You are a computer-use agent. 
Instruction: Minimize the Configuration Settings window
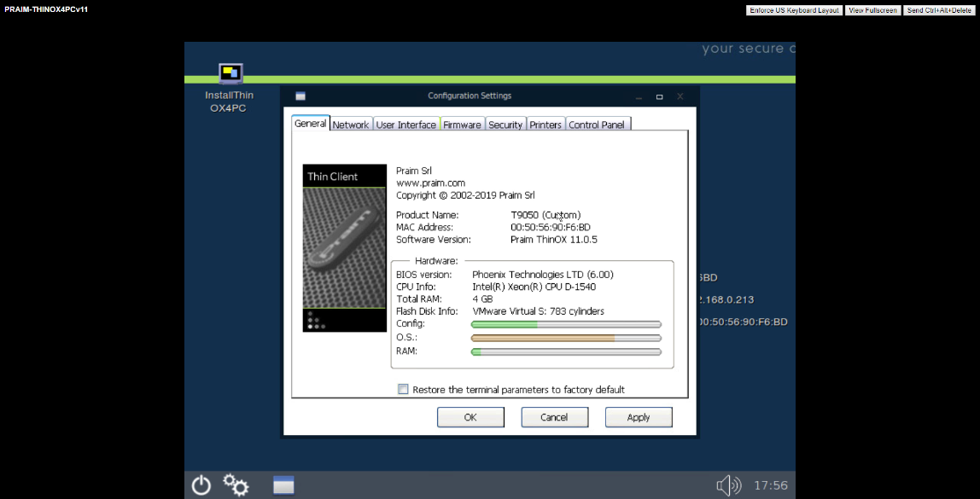coord(639,96)
